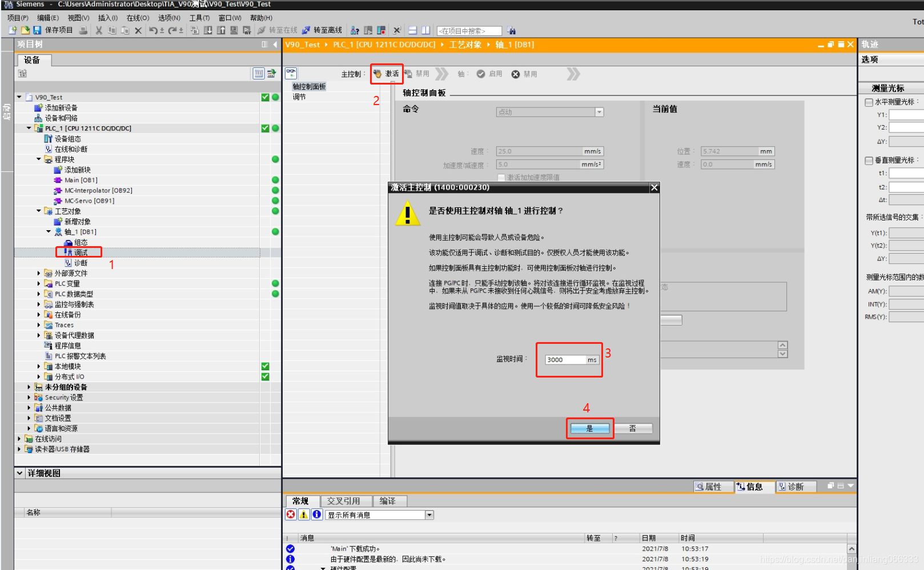This screenshot has height=570, width=924.
Task: Expand the PLC variables folder
Action: pyautogui.click(x=38, y=283)
